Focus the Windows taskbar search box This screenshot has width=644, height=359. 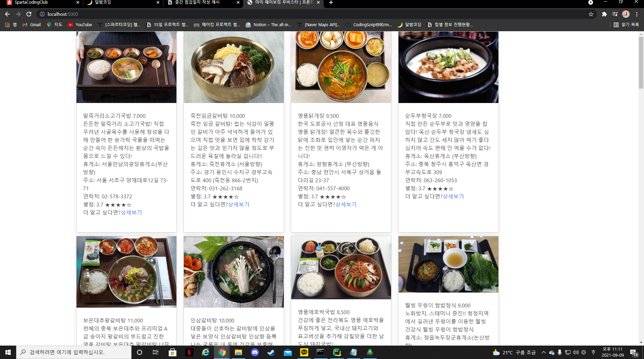74,352
